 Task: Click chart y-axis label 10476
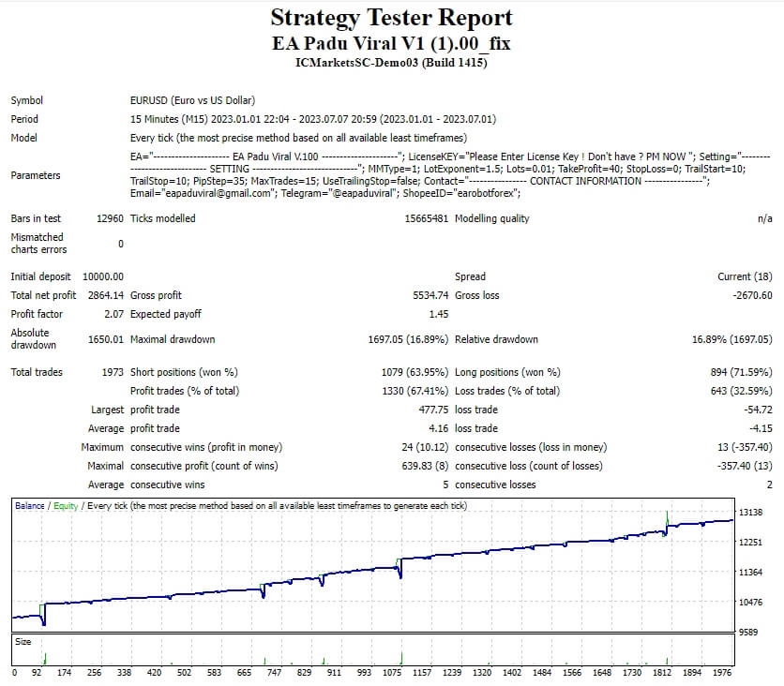[750, 603]
